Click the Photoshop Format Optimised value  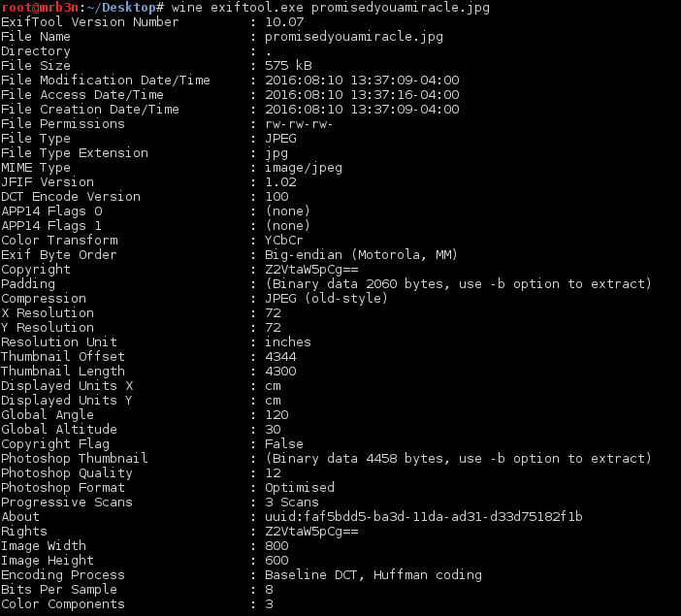(299, 488)
